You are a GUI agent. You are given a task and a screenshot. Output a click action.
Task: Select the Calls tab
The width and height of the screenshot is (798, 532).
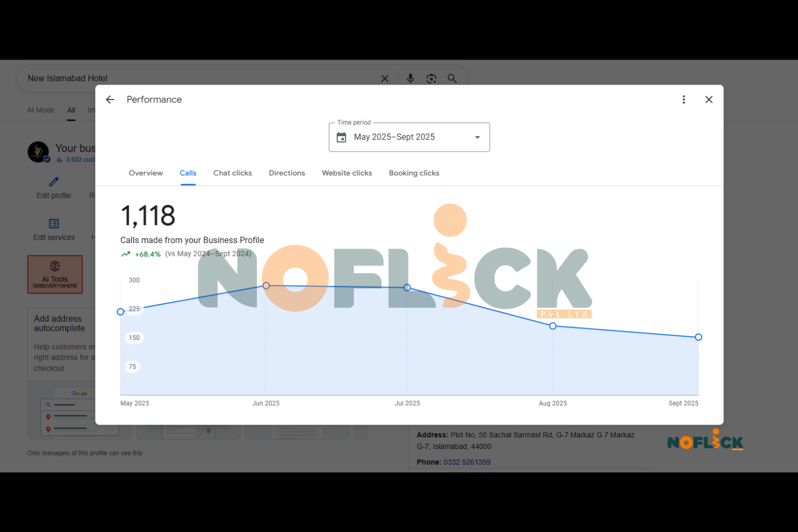188,173
